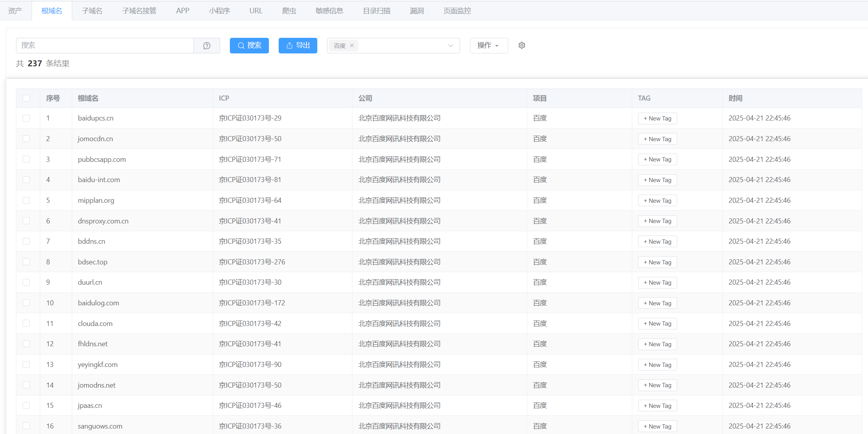868x434 pixels.
Task: Check the row for pubbcsapp.com
Action: (26, 159)
